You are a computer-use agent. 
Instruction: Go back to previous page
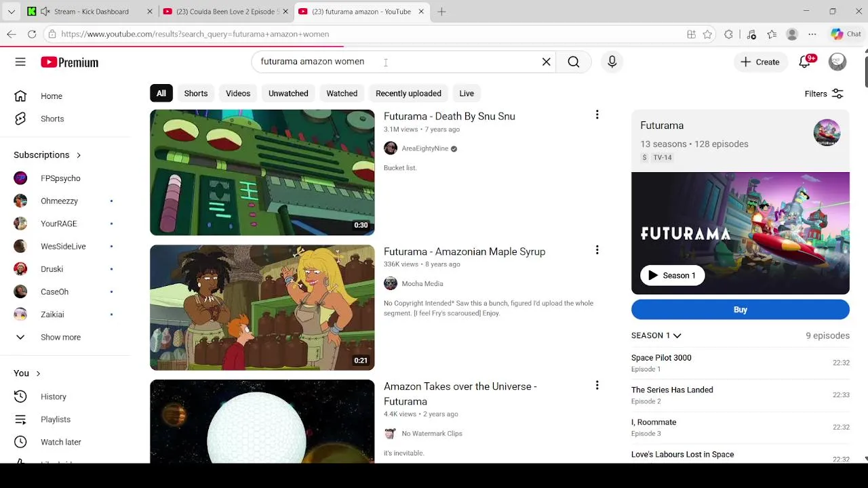coord(12,34)
